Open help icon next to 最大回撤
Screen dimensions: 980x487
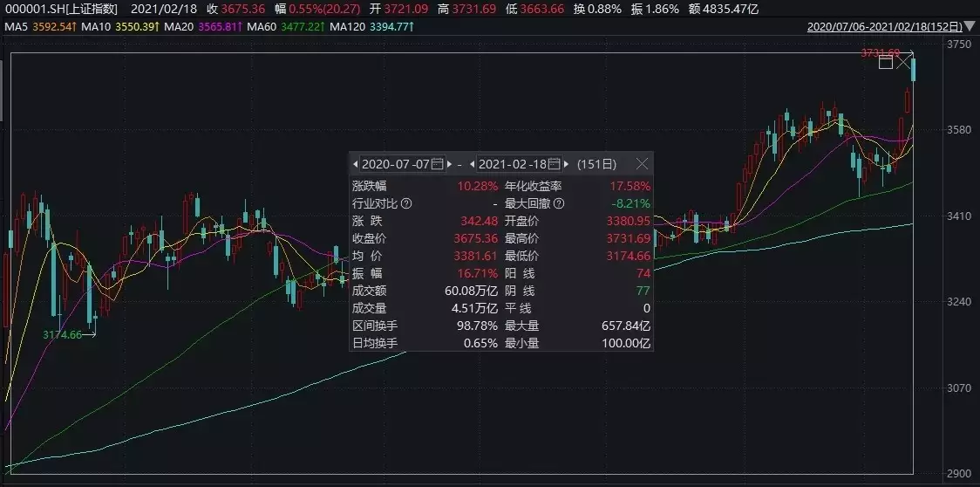click(x=559, y=203)
